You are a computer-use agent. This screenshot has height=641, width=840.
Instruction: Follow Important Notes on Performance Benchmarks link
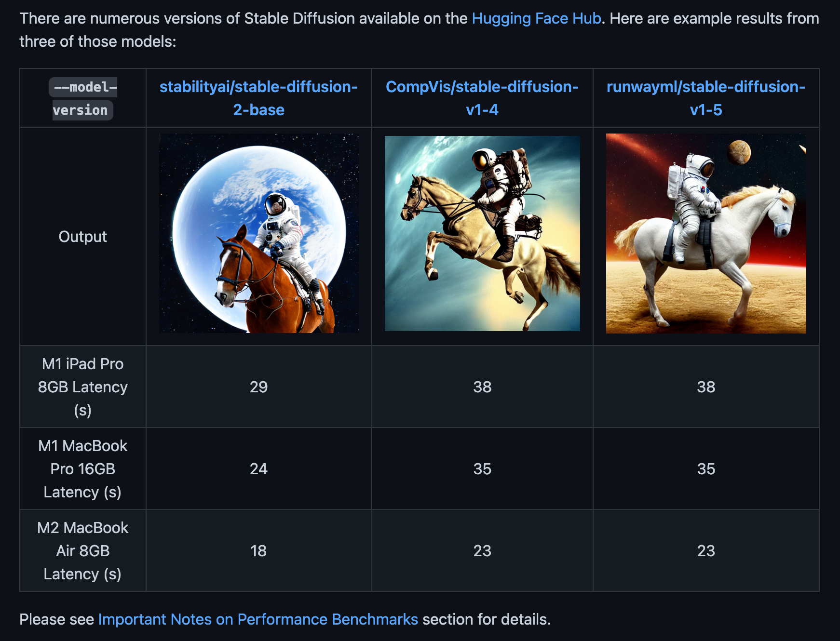coord(258,619)
